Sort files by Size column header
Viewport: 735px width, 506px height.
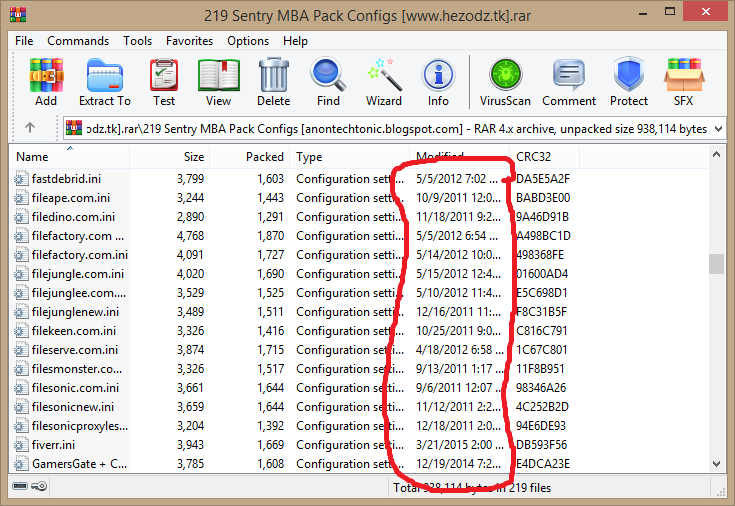170,157
